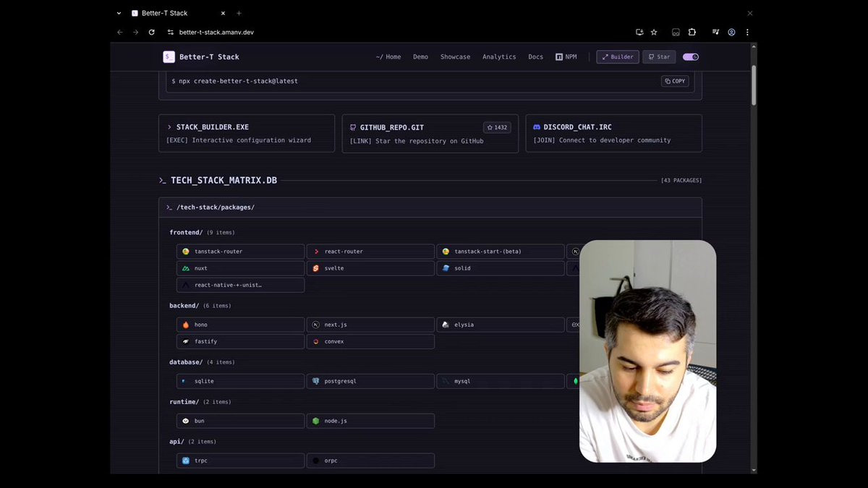
Task: Click the presenter webcam overlay
Action: click(647, 351)
